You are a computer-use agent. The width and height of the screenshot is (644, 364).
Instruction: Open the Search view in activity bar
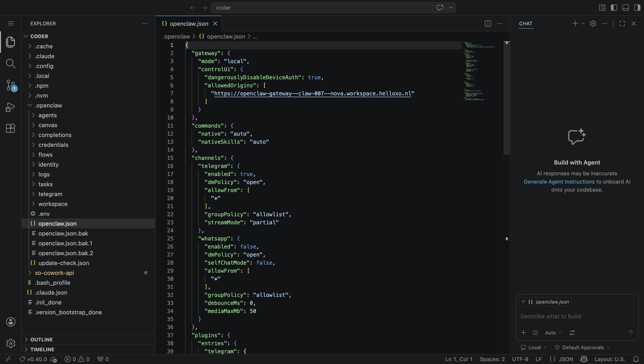pyautogui.click(x=11, y=64)
